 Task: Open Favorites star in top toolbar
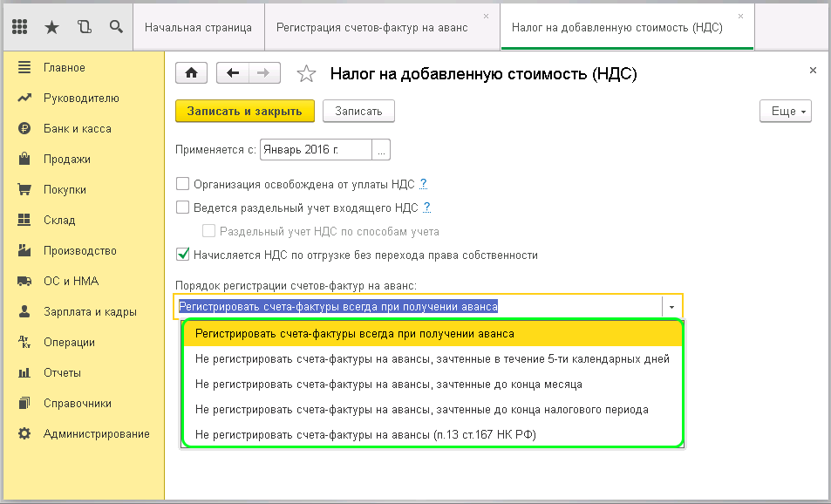[51, 27]
